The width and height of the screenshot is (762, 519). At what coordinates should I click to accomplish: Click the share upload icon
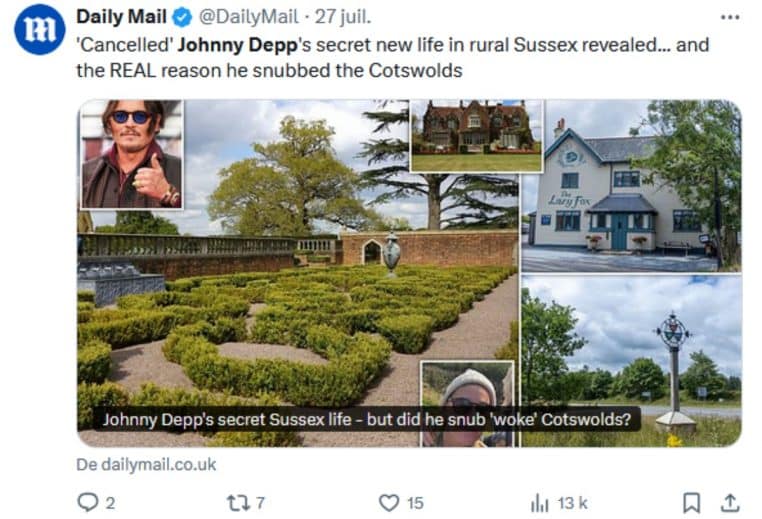coord(730,501)
